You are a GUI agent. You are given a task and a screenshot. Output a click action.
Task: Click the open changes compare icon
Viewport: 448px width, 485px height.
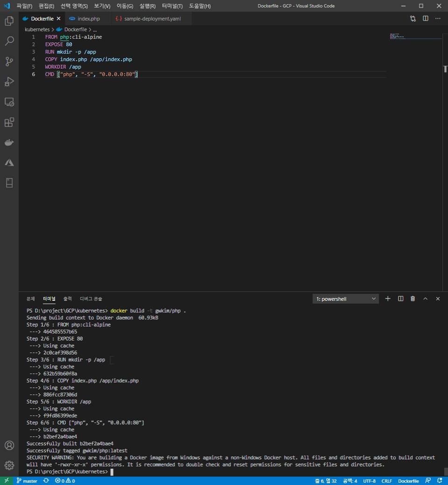(x=413, y=19)
